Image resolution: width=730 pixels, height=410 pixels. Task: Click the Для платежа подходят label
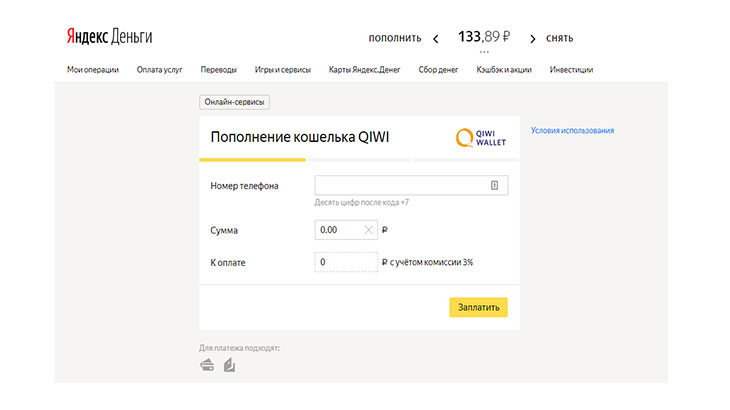pyautogui.click(x=239, y=348)
